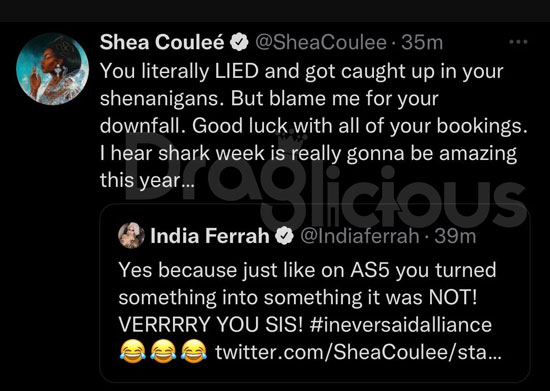Click the 35m tweet timestamp
The height and width of the screenshot is (391, 550).
[422, 42]
